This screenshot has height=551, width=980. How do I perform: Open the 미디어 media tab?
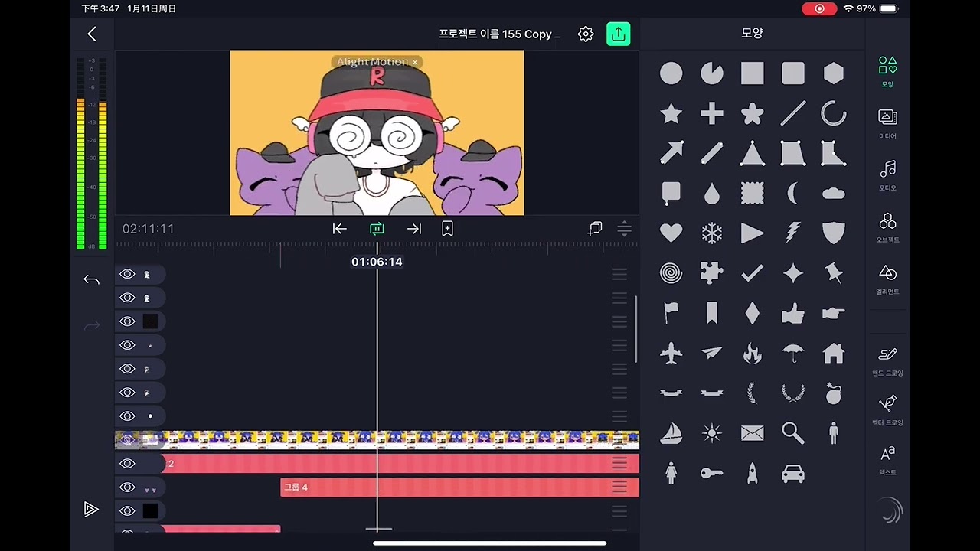click(x=887, y=123)
